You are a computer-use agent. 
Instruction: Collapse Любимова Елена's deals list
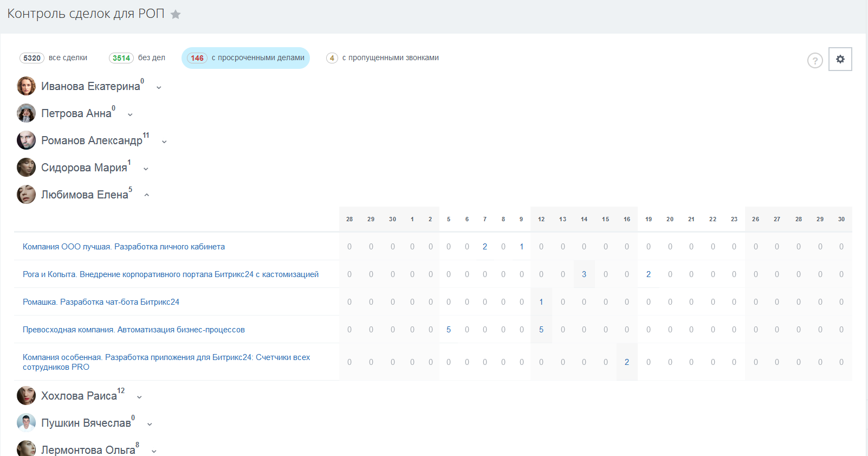click(147, 195)
